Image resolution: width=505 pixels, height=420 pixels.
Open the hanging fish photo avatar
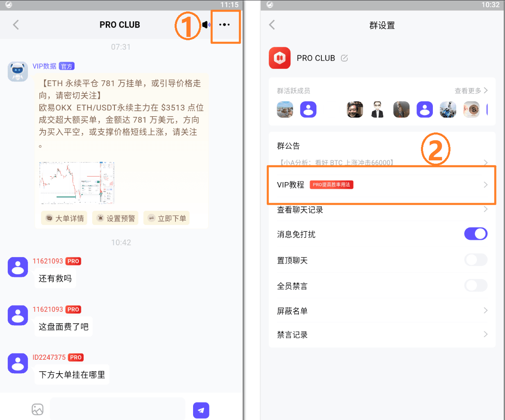401,110
